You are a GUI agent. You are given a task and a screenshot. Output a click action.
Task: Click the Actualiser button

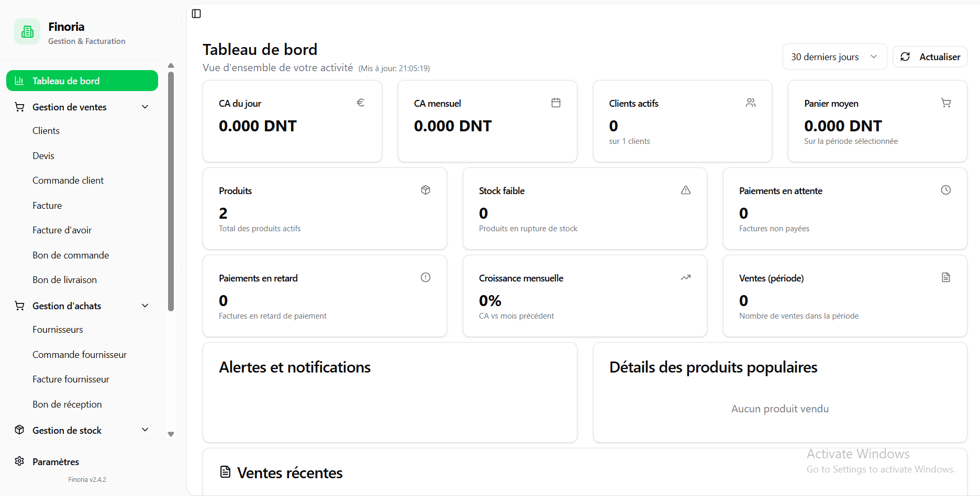coord(930,57)
